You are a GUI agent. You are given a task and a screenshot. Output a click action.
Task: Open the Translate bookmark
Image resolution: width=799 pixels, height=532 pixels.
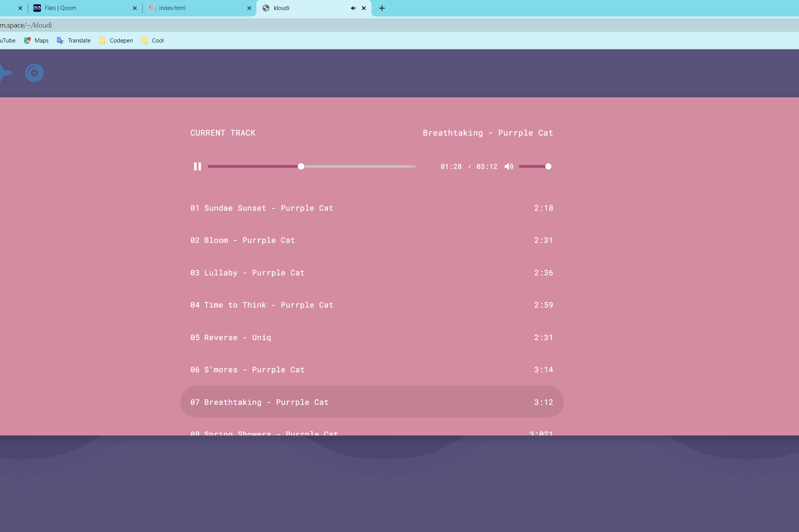74,41
